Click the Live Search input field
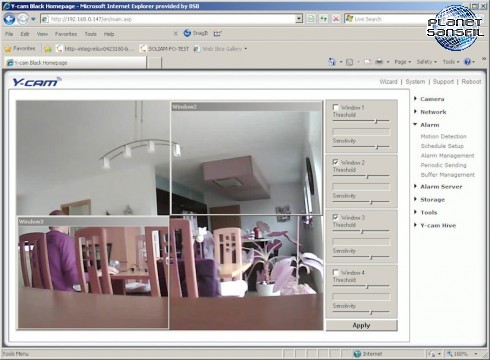Image resolution: width=490 pixels, height=360 pixels. [390, 19]
